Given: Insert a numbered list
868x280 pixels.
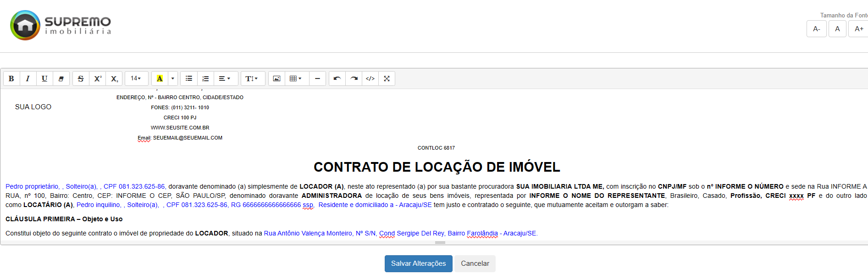Looking at the screenshot, I should click(x=205, y=78).
